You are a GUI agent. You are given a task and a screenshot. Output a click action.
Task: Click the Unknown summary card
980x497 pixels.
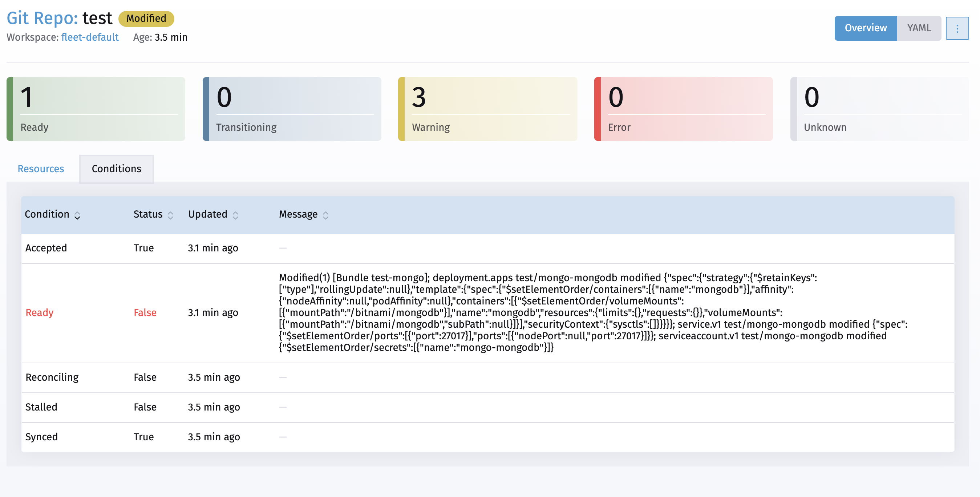click(879, 109)
